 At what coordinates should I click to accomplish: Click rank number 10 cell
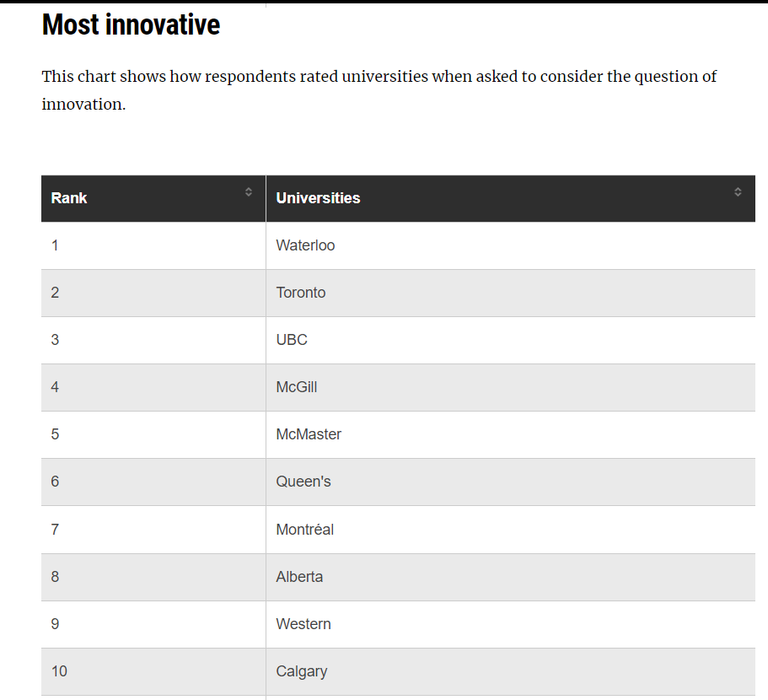[x=153, y=671]
